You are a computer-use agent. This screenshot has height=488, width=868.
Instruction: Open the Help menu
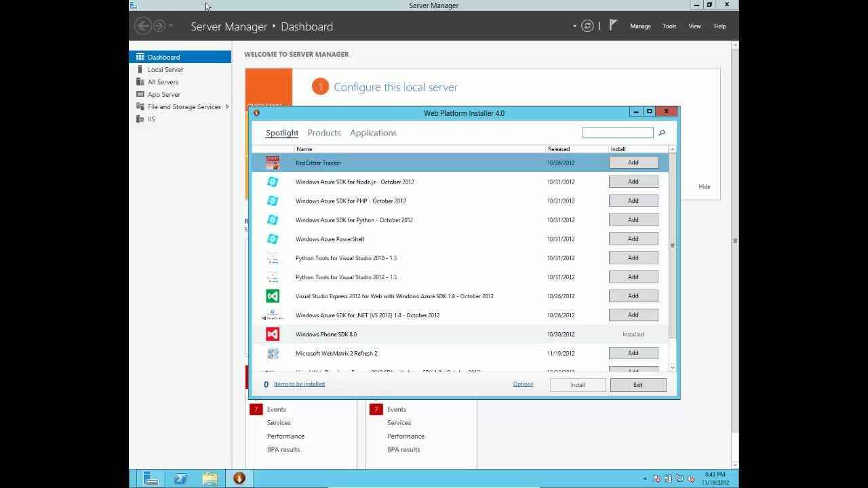pyautogui.click(x=719, y=26)
